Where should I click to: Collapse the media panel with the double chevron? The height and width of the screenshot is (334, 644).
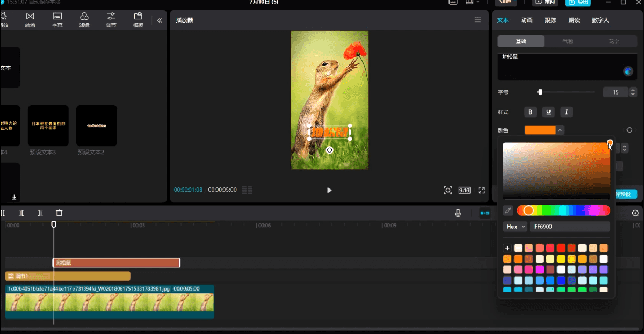tap(160, 20)
